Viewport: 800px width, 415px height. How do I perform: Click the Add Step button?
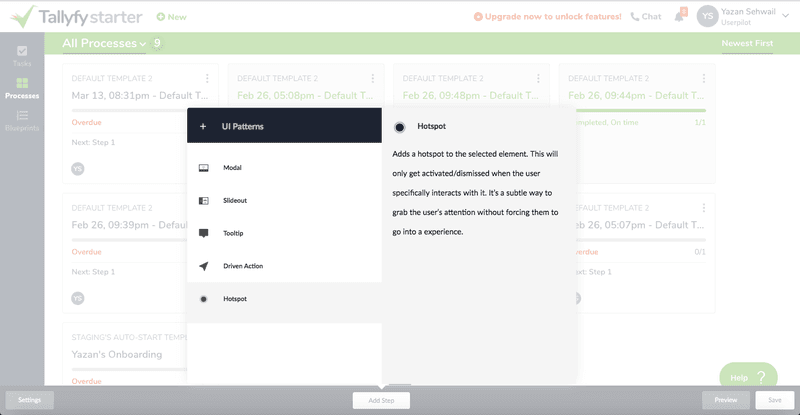point(381,400)
